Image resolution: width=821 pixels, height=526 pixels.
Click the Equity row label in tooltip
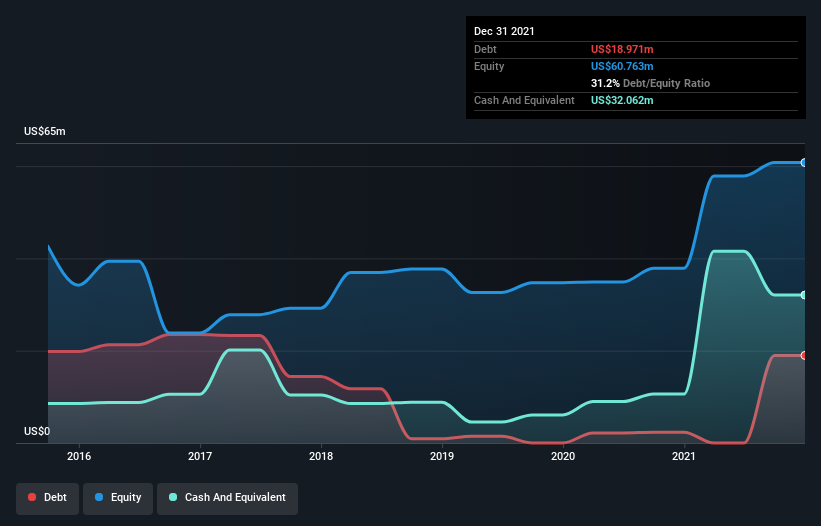click(489, 66)
